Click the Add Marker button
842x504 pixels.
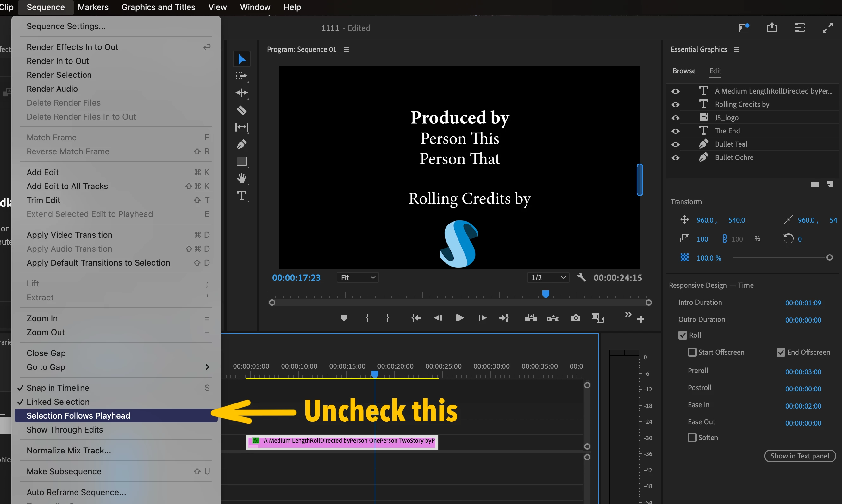pos(344,318)
